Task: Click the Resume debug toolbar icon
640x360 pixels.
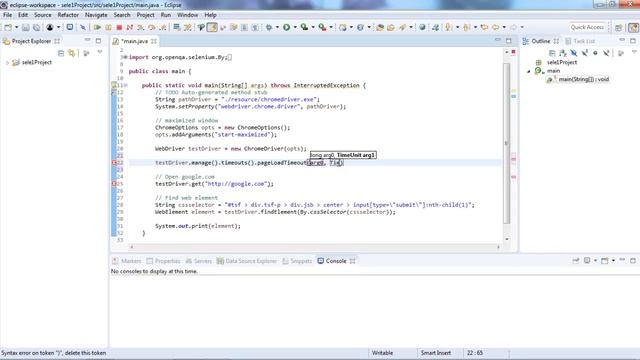Action: click(97, 27)
